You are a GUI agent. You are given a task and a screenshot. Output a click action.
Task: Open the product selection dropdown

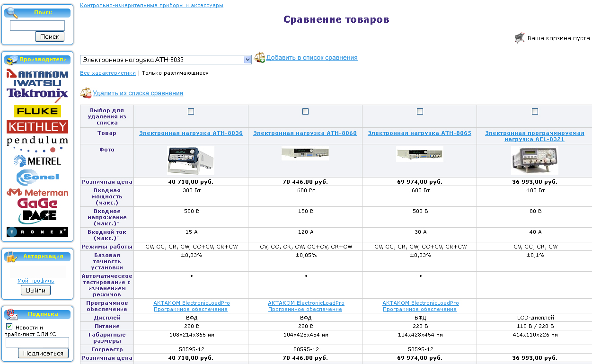tap(166, 60)
